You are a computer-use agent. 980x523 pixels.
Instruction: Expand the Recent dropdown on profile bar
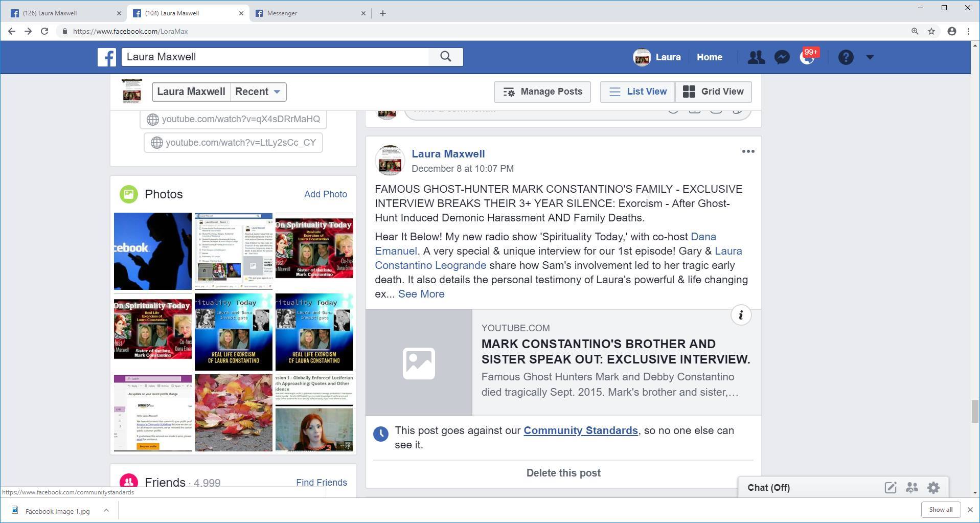(258, 92)
